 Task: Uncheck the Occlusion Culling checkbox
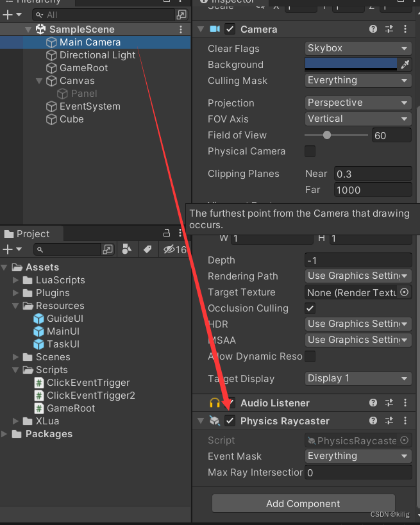310,308
